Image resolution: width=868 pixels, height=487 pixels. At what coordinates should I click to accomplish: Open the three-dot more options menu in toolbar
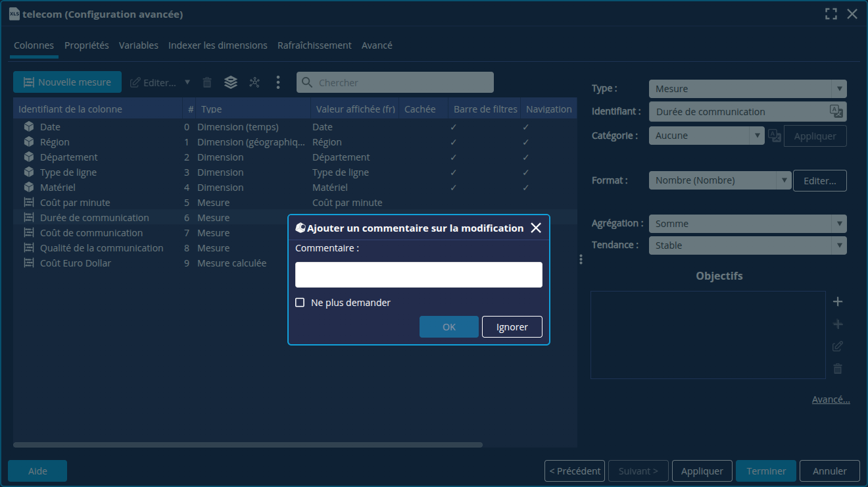point(278,82)
